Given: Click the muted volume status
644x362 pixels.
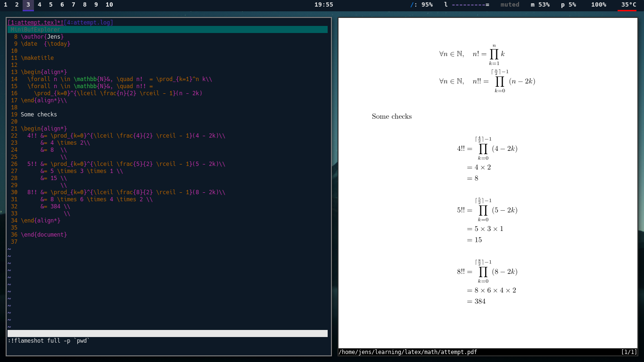Looking at the screenshot, I should click(510, 5).
